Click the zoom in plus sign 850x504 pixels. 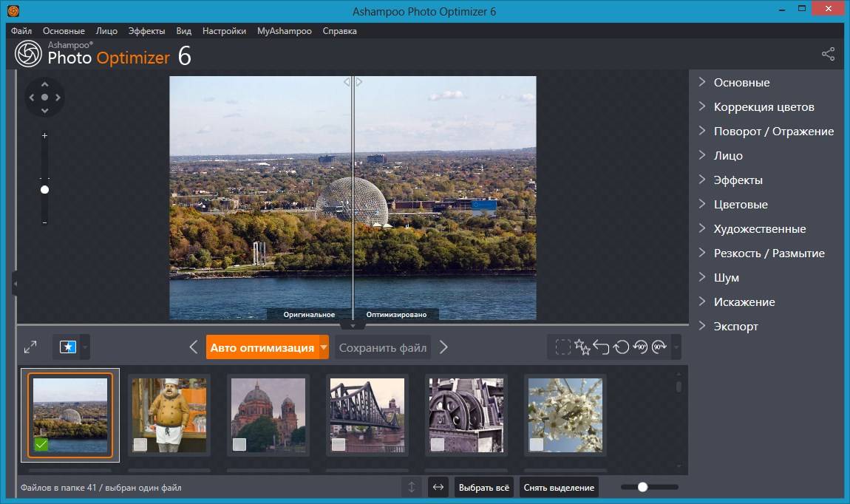tap(44, 135)
